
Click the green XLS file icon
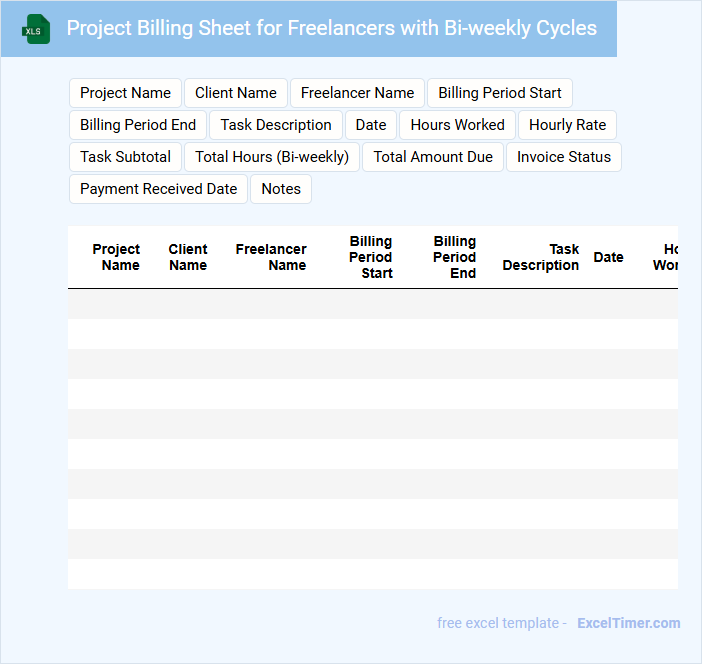coord(36,29)
